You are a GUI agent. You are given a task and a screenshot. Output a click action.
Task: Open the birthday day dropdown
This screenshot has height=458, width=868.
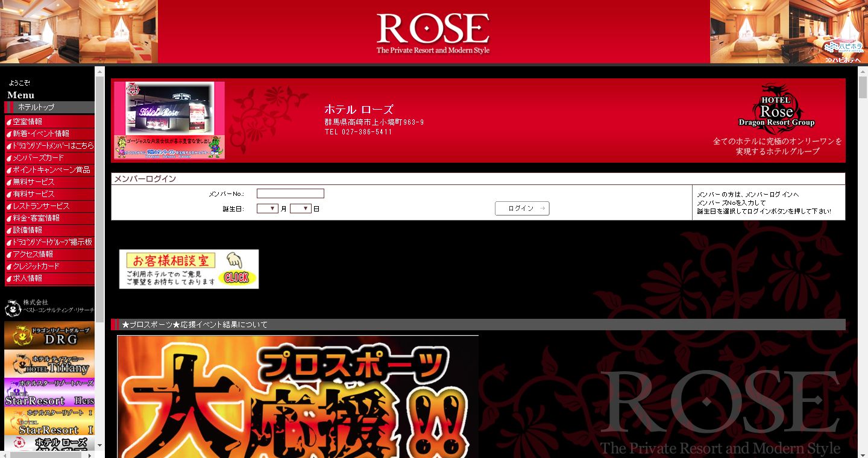coord(300,209)
